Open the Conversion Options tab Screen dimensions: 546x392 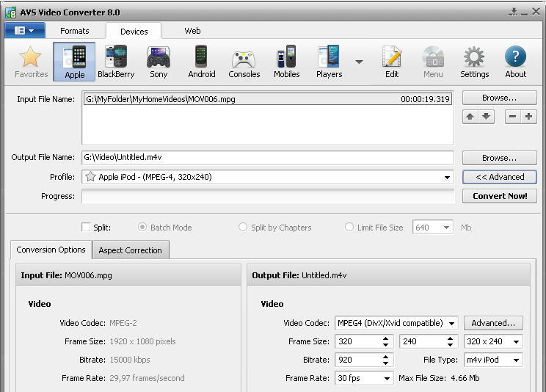(x=51, y=250)
